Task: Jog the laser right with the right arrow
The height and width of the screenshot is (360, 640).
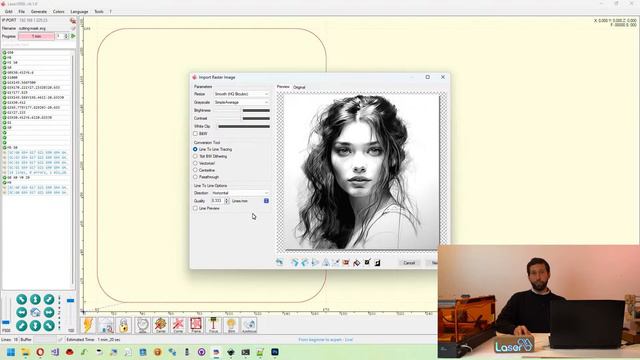Action: pos(49,313)
